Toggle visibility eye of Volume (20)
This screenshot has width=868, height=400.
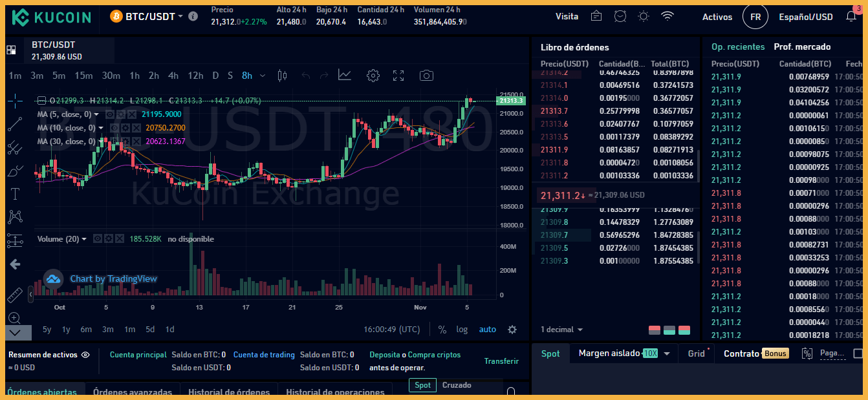coord(97,239)
